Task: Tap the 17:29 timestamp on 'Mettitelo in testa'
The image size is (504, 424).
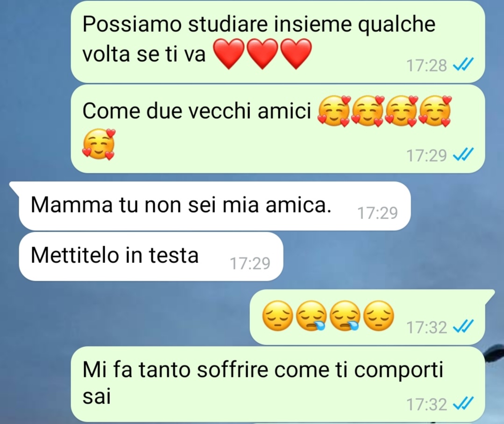Action: (250, 263)
